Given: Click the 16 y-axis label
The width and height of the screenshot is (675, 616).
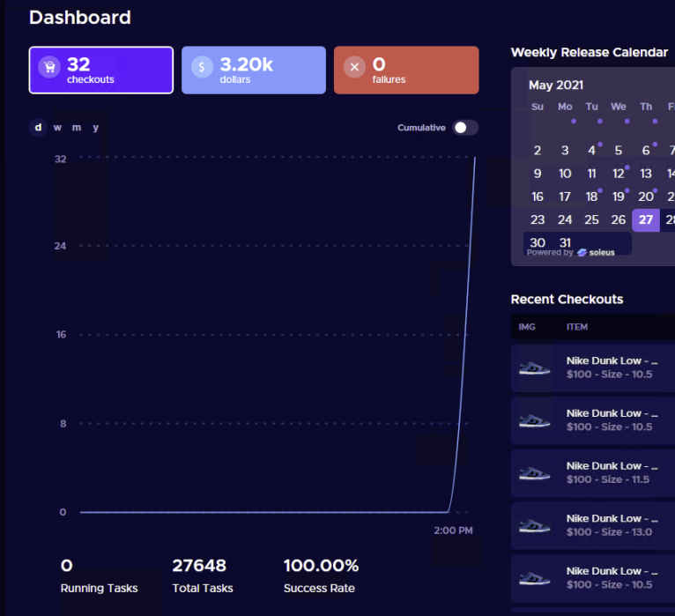Looking at the screenshot, I should [x=61, y=335].
